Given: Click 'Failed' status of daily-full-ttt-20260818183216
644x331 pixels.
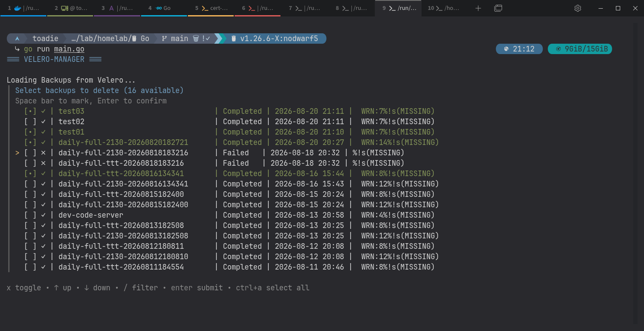Looking at the screenshot, I should [236, 163].
